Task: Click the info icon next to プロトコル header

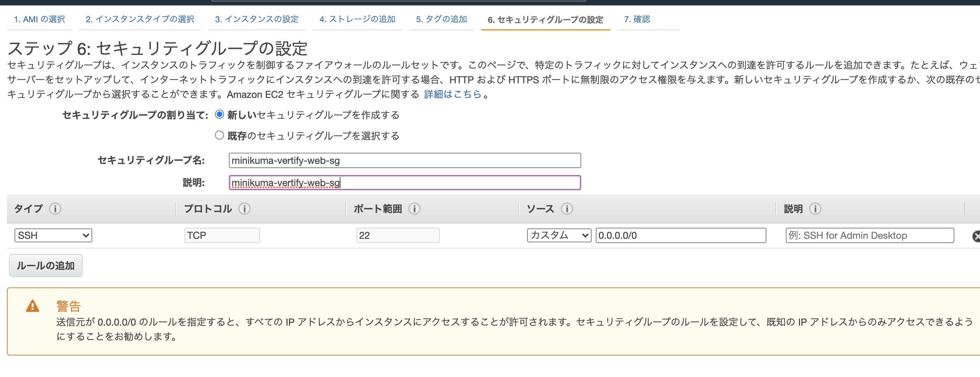Action: [246, 209]
